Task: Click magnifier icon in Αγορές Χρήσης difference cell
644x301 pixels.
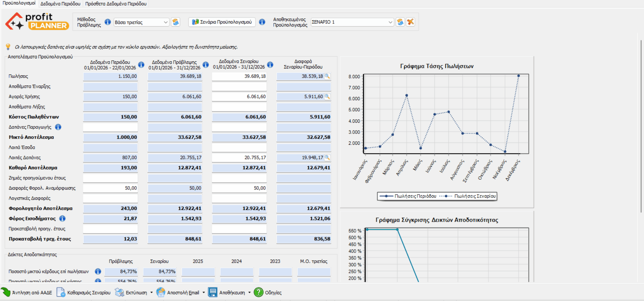Action: [327, 97]
